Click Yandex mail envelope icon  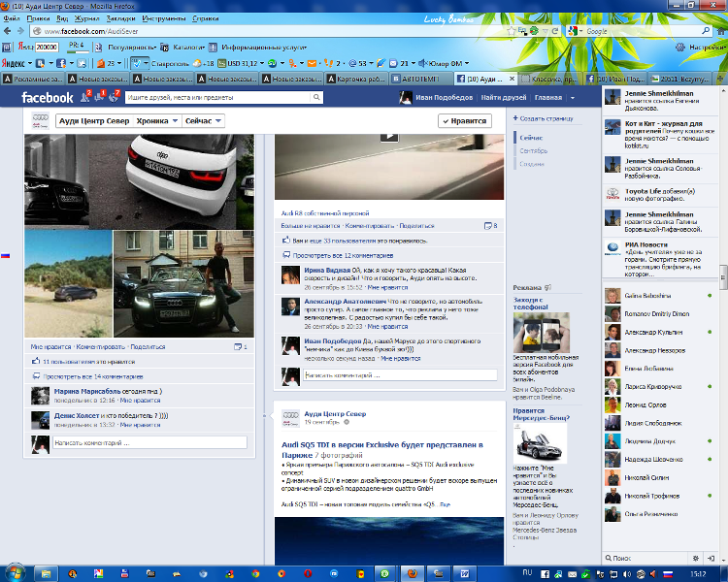click(x=312, y=63)
